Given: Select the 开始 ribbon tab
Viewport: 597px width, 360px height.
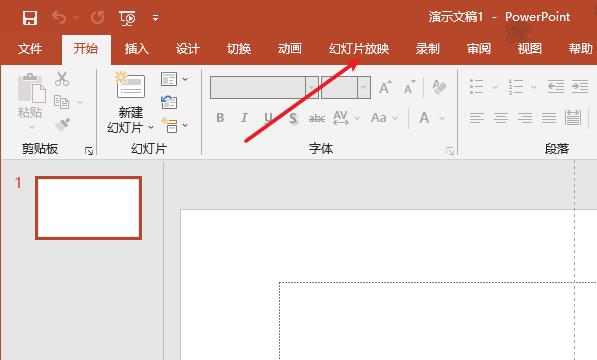Looking at the screenshot, I should pyautogui.click(x=86, y=49).
